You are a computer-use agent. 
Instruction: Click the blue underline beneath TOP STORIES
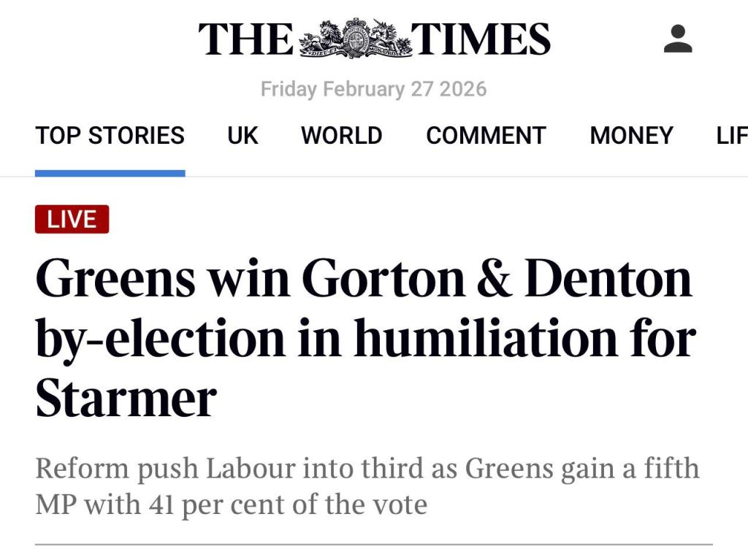pos(110,173)
